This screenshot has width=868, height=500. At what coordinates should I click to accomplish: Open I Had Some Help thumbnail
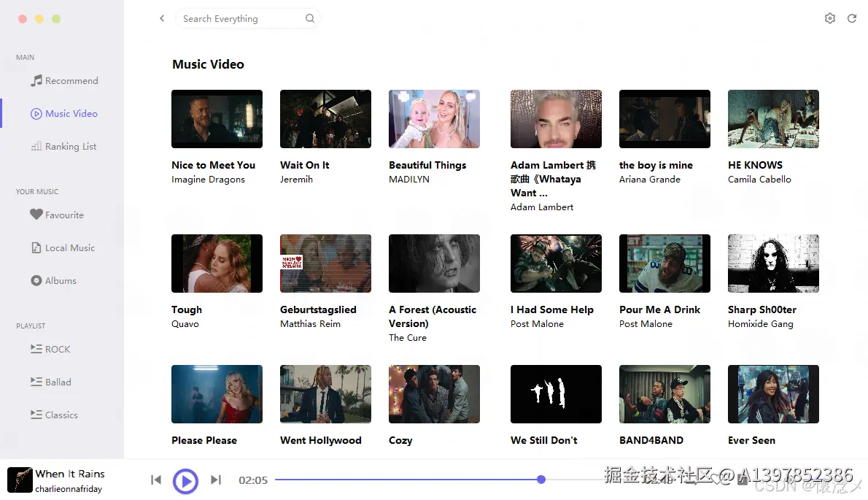[x=556, y=264]
